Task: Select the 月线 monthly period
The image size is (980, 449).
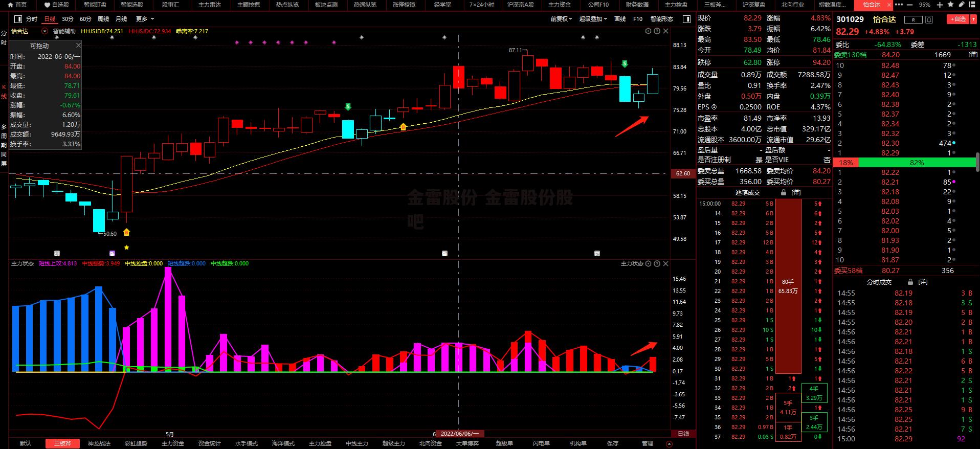Action: coord(121,19)
